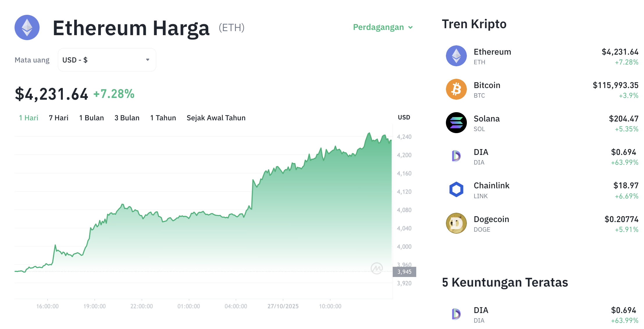Click the DIA icon under Keuntungan Teratas
Image resolution: width=644 pixels, height=329 pixels.
point(456,314)
